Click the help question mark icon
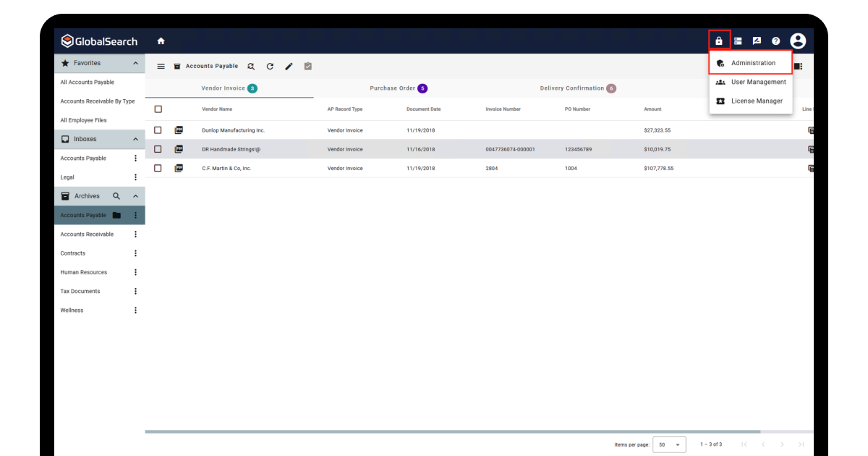 point(776,41)
